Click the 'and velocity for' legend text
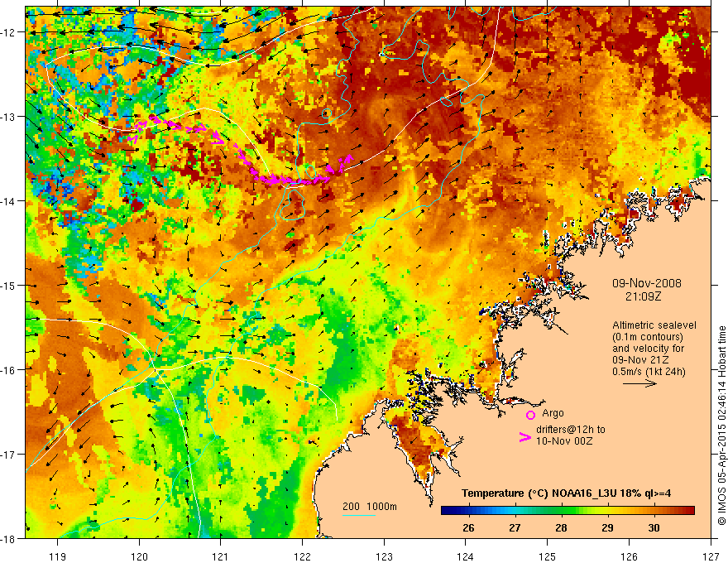This screenshot has width=728, height=563. (648, 349)
